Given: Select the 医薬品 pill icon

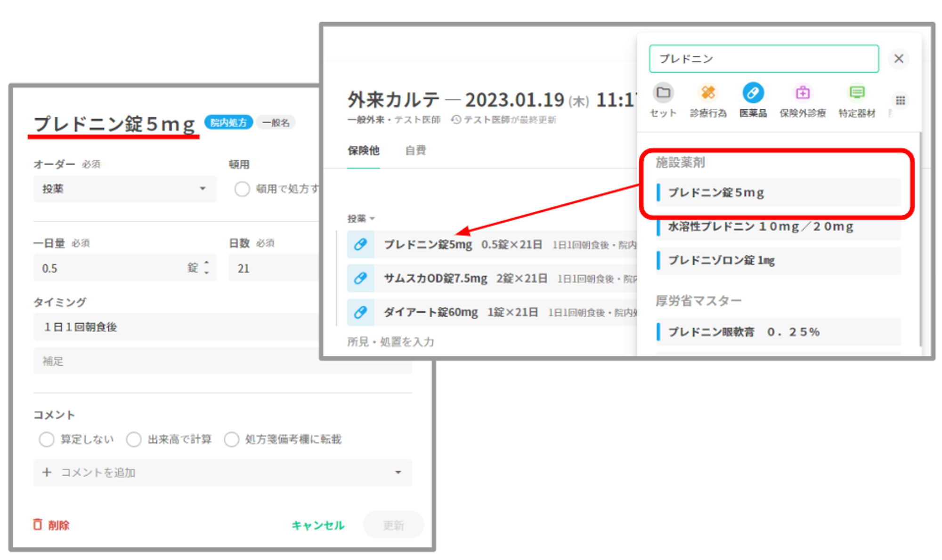Looking at the screenshot, I should 753,93.
